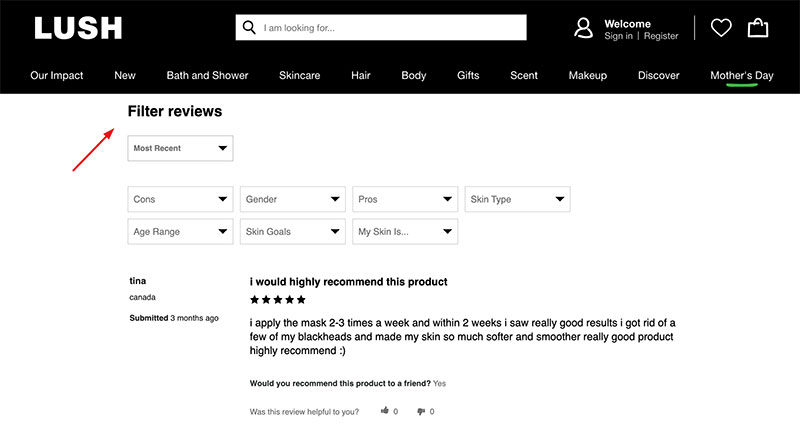
Task: Mark review helpful with thumbs up
Action: pyautogui.click(x=385, y=411)
